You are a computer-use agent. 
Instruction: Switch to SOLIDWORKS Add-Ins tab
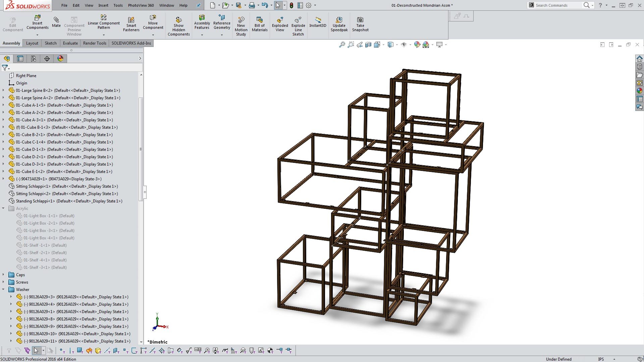tap(131, 43)
